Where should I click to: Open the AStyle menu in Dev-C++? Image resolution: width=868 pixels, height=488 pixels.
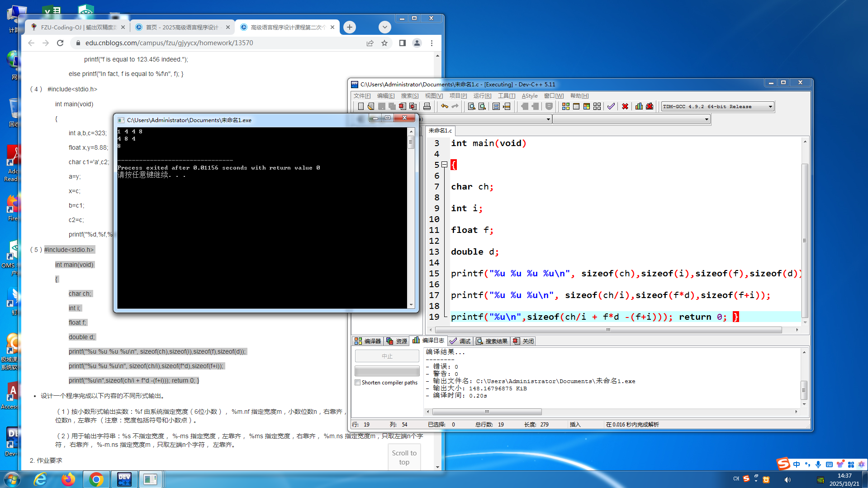530,96
